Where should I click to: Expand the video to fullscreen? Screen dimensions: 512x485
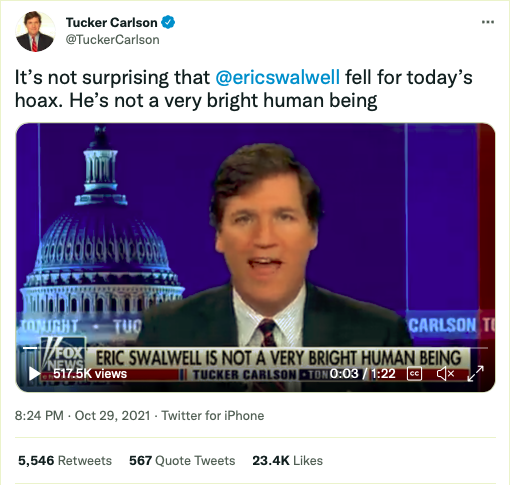[x=475, y=373]
